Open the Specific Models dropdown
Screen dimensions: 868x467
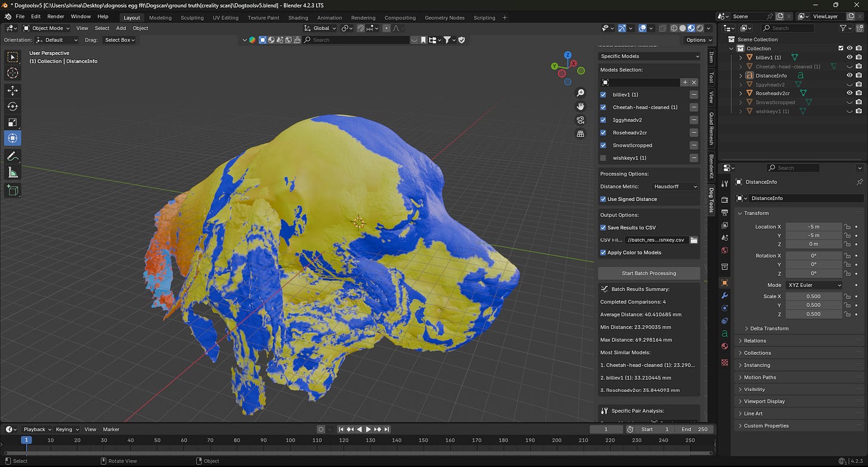(649, 56)
